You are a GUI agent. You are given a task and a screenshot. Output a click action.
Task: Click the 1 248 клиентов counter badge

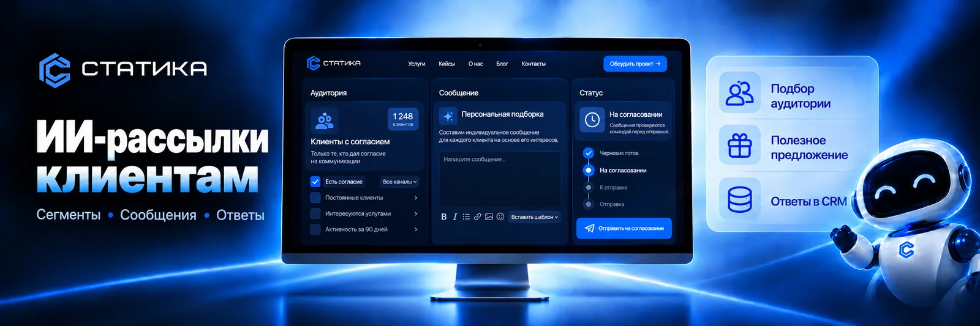click(402, 119)
